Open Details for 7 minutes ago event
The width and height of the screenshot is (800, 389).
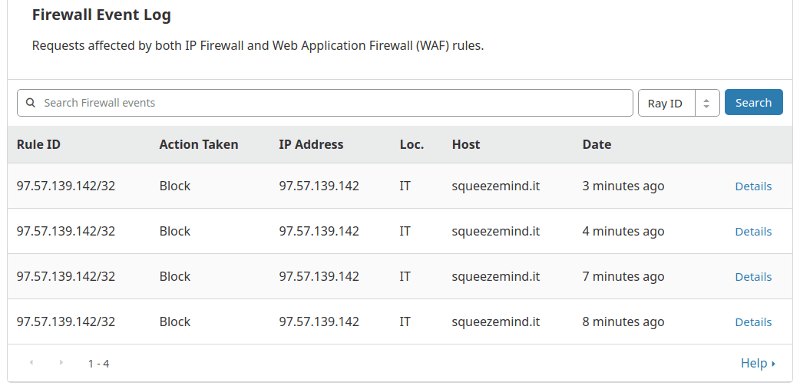click(x=753, y=277)
